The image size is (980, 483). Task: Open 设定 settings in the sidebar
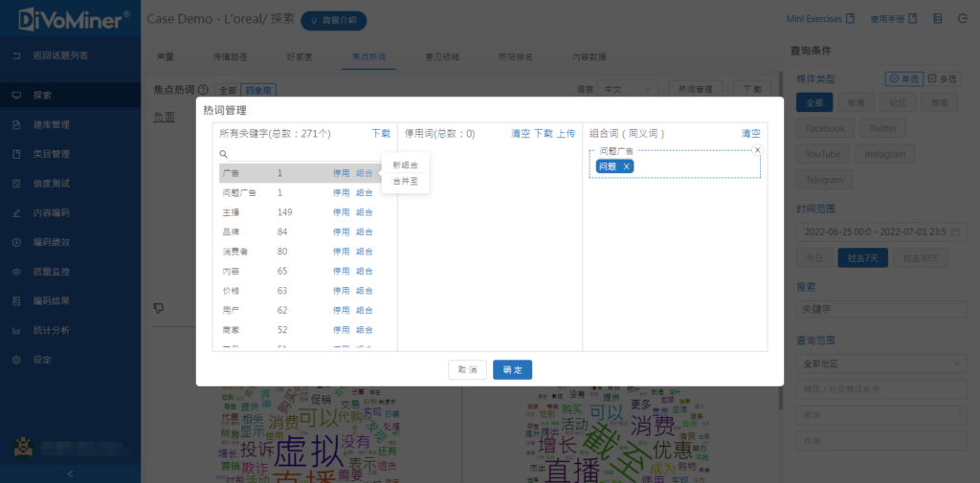tap(42, 360)
